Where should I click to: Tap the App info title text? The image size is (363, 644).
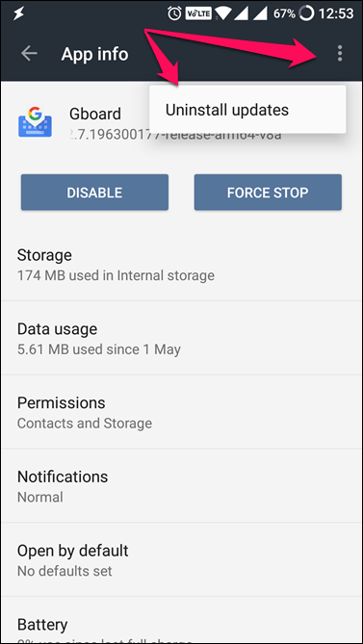pos(95,54)
